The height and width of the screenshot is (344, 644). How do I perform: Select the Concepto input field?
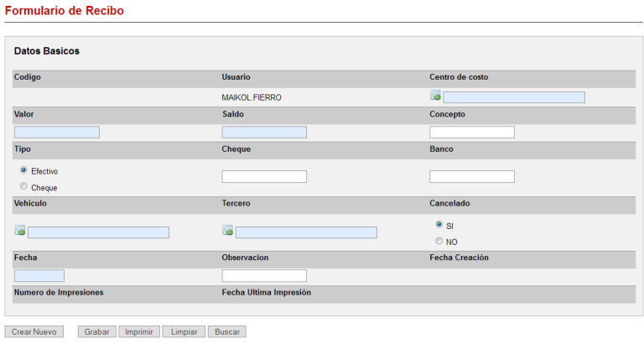point(472,133)
